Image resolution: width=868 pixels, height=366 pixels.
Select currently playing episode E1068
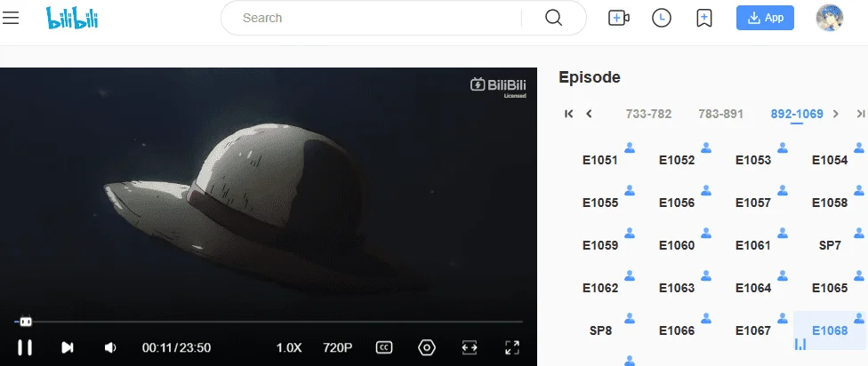tap(830, 330)
